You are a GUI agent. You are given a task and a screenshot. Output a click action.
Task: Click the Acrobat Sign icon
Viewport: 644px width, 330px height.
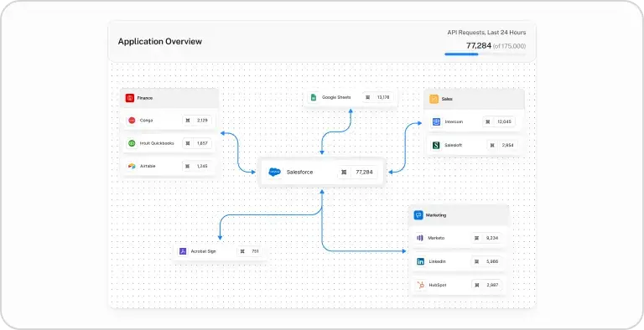(183, 251)
